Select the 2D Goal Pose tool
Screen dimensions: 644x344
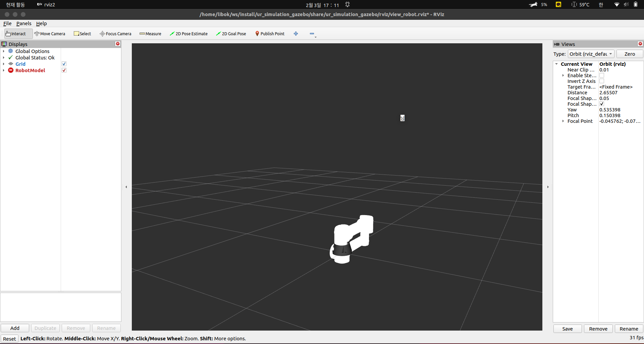(231, 34)
